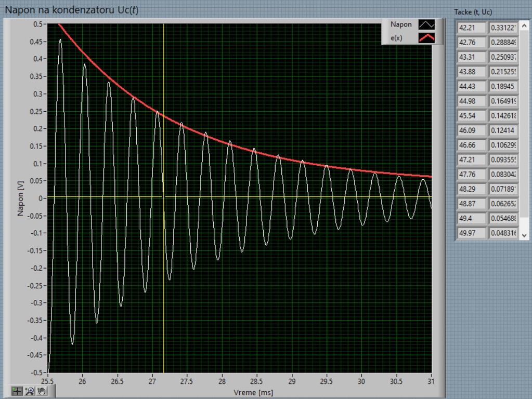The height and width of the screenshot is (399, 532).
Task: Select the time field showing 42.21
Action: [x=471, y=28]
